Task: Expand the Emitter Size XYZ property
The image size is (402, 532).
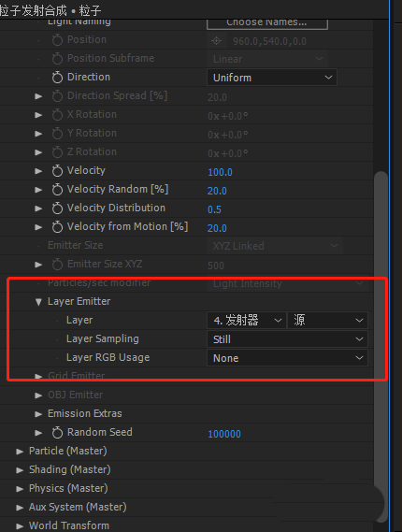Action: [38, 265]
